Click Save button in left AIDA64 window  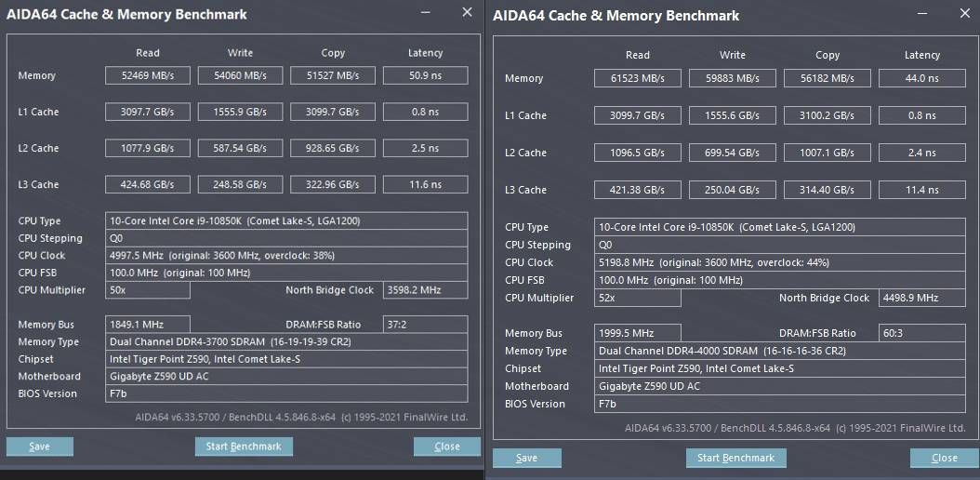pos(40,447)
